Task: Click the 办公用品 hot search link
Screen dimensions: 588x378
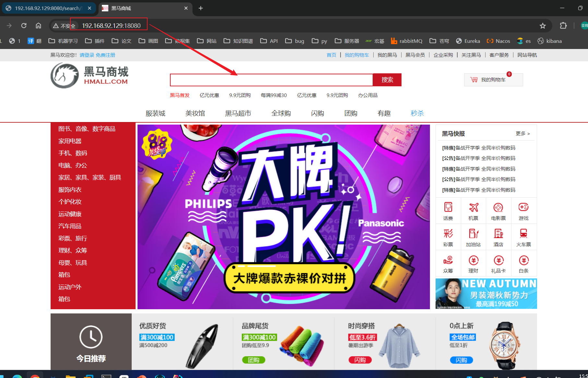Action: 368,95
